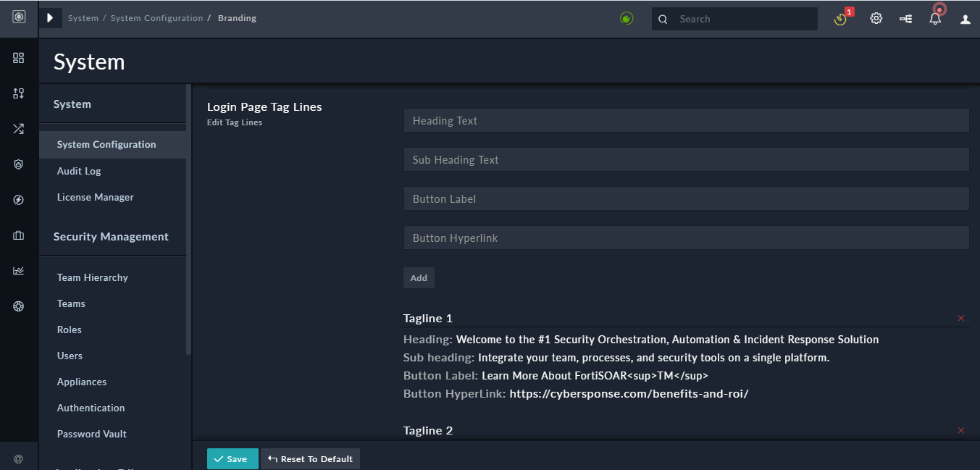Open the Dashboard grid icon in sidebar
The width and height of the screenshot is (980, 470).
point(19,58)
